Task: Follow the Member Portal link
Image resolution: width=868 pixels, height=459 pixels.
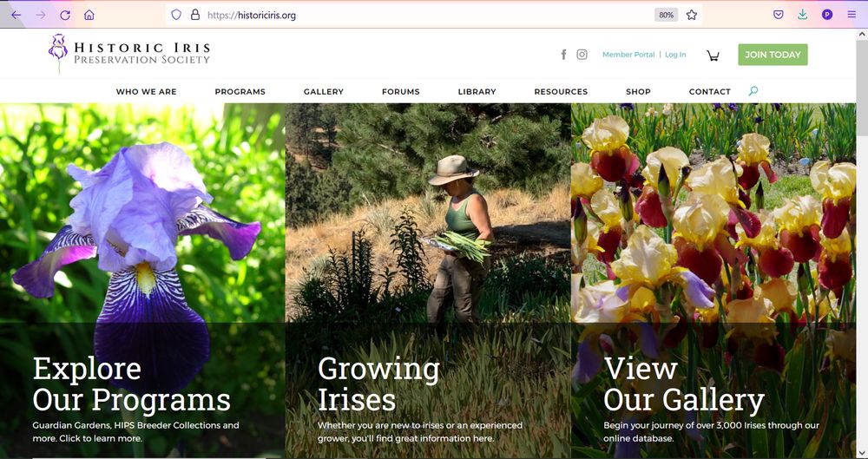Action: (628, 55)
